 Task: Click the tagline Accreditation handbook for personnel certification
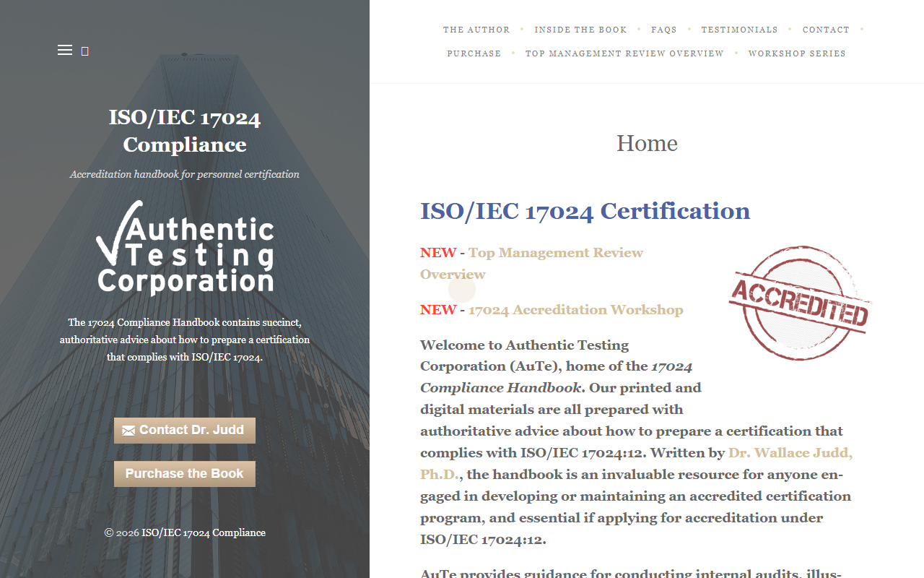tap(185, 174)
